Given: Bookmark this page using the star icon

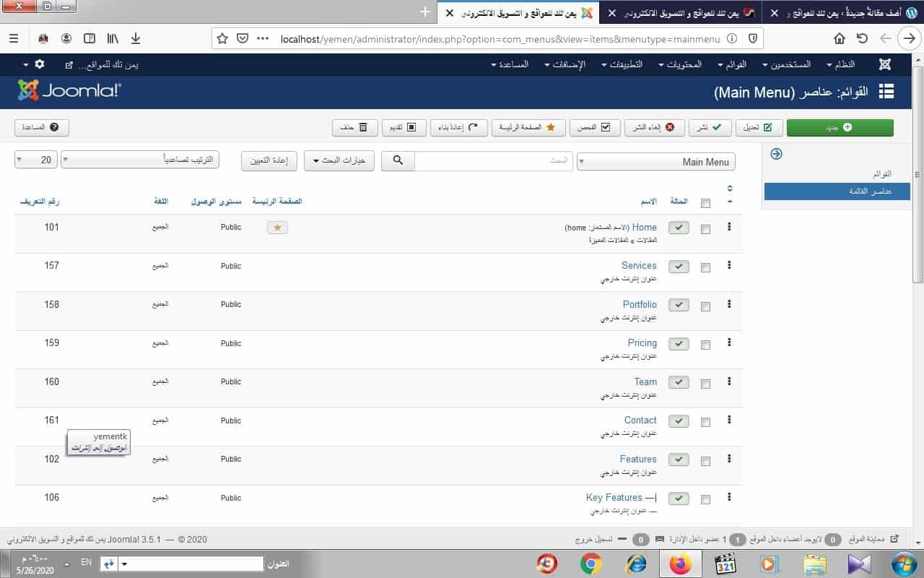Looking at the screenshot, I should [222, 38].
